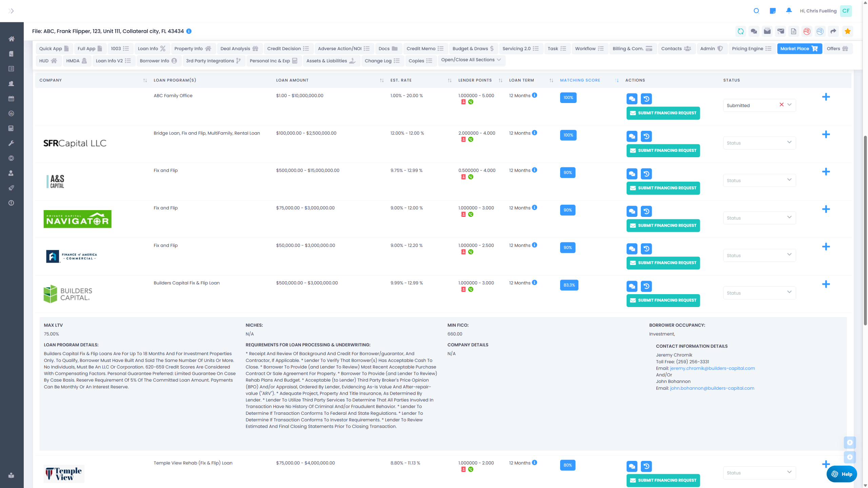
Task: Click the jeremy.chromik@builders-capital.com email link
Action: coord(712,368)
